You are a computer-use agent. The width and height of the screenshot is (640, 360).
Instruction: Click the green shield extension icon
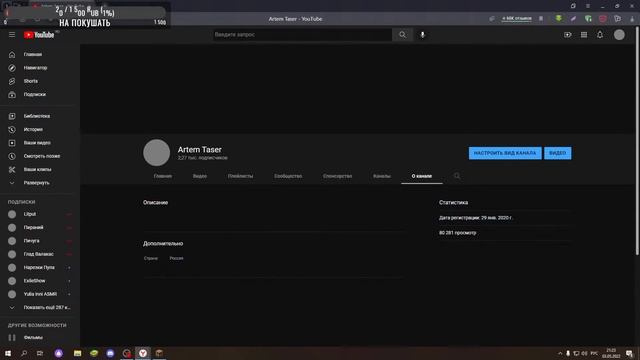click(x=588, y=18)
